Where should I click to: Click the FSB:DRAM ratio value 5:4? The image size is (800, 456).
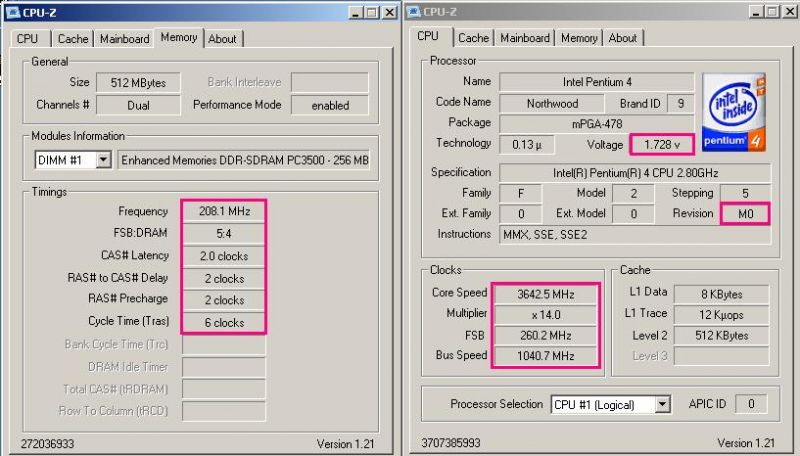coord(224,234)
